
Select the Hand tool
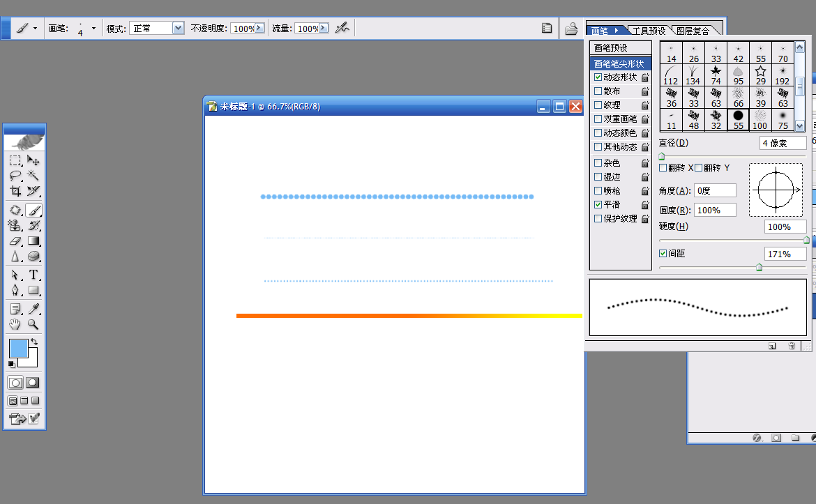[15, 325]
